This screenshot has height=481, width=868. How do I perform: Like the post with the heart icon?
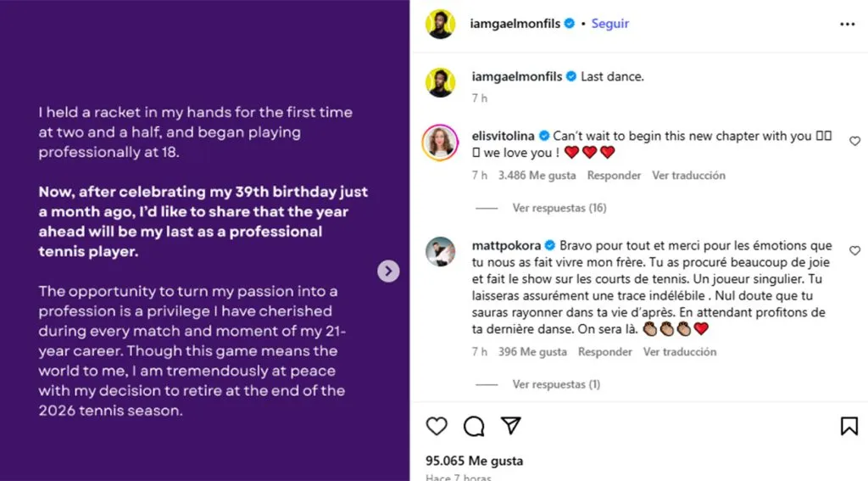click(437, 426)
